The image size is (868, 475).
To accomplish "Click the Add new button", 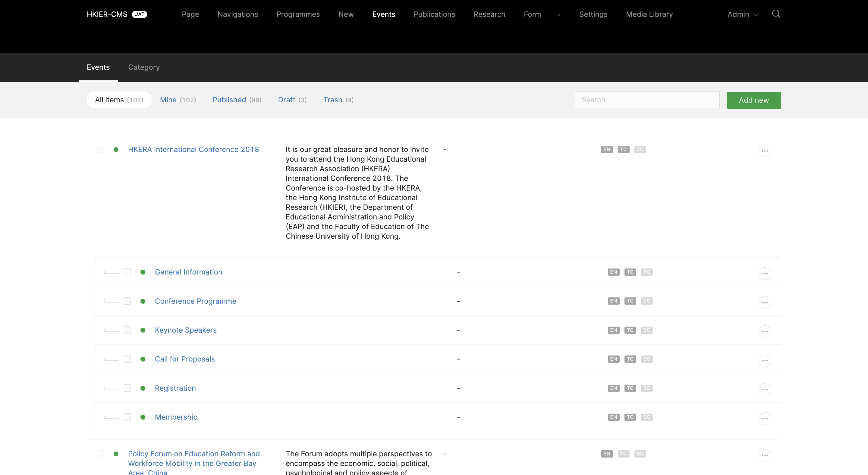I will pos(753,100).
